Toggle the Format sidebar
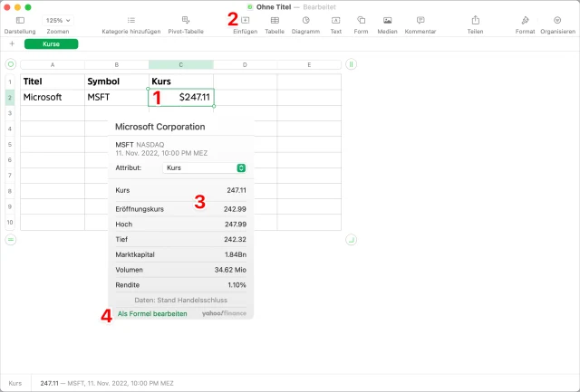The width and height of the screenshot is (580, 392). pos(525,20)
